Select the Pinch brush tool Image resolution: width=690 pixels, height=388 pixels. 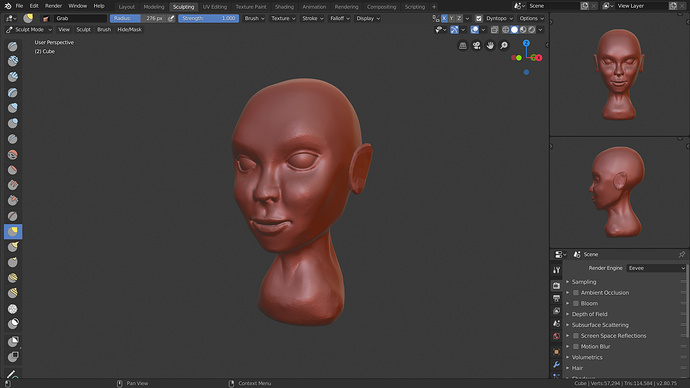click(13, 216)
